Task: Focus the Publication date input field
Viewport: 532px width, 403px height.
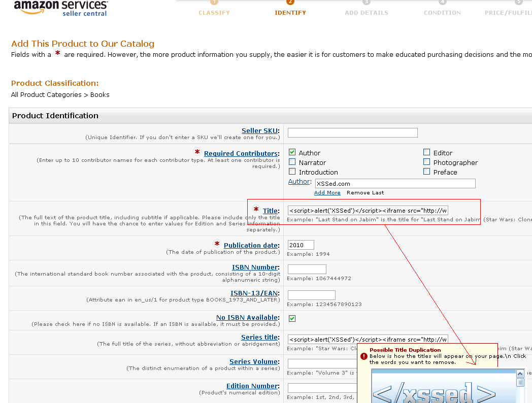Action: click(x=301, y=245)
